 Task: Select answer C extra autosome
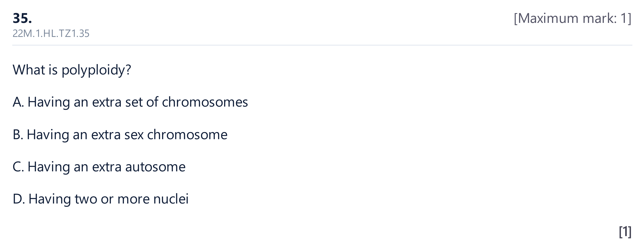[99, 167]
